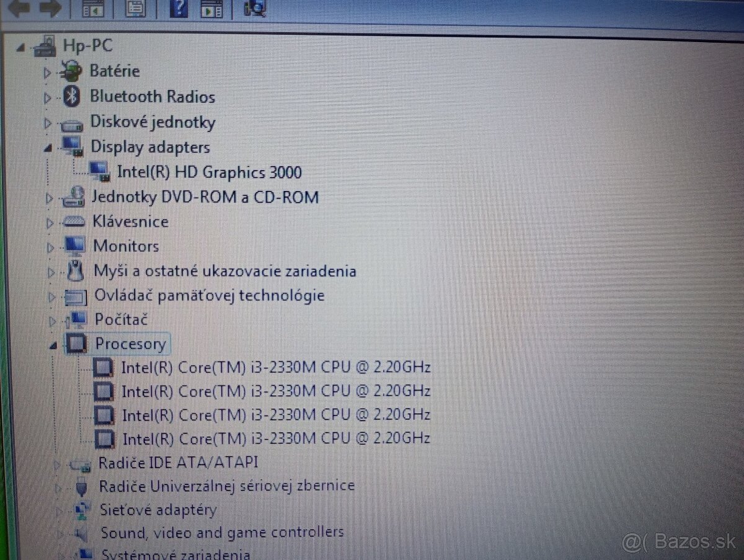Screen dimensions: 744x560
Task: Click the Bluetooth Radios icon
Action: 73,96
